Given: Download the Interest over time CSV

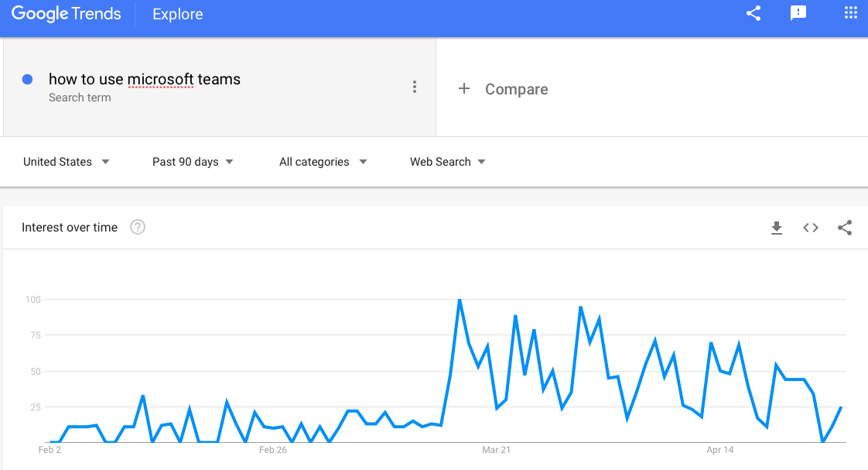Looking at the screenshot, I should 777,228.
